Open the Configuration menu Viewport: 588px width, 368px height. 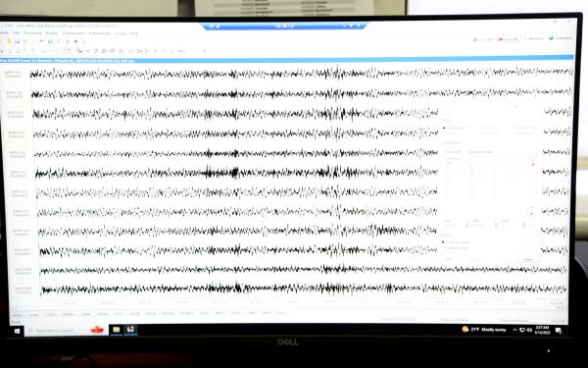(73, 33)
